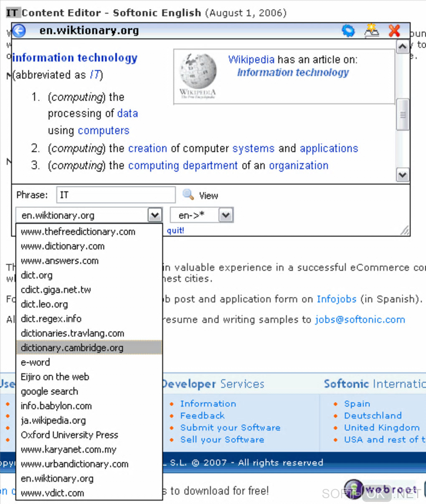Open the Infojobs link on page
Image resolution: width=426 pixels, height=504 pixels.
tap(336, 299)
